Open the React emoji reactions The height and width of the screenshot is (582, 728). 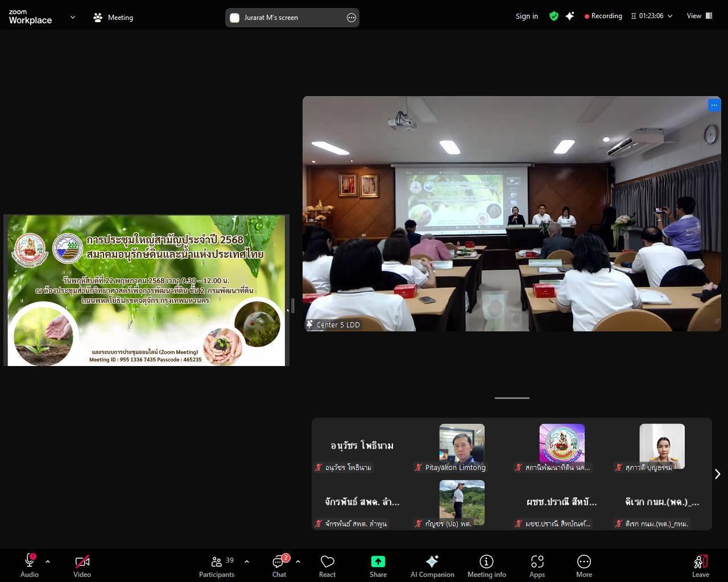(327, 566)
